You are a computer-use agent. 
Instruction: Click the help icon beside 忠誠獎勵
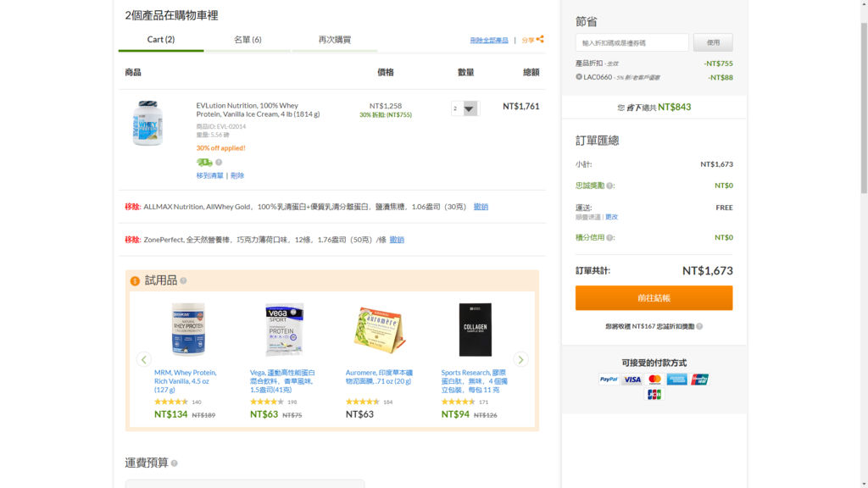pyautogui.click(x=609, y=186)
